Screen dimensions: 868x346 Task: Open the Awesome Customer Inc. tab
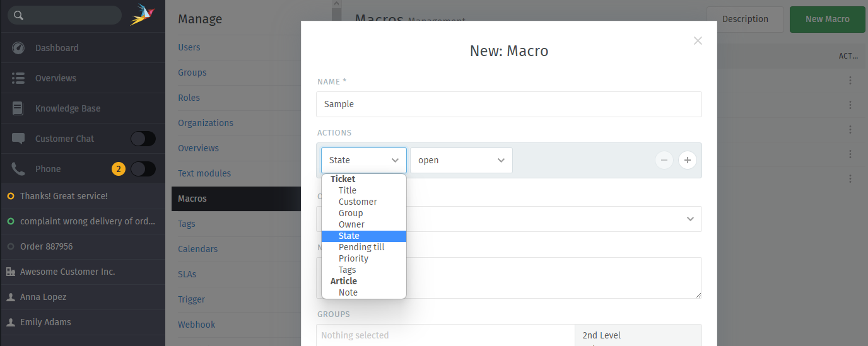click(83, 272)
